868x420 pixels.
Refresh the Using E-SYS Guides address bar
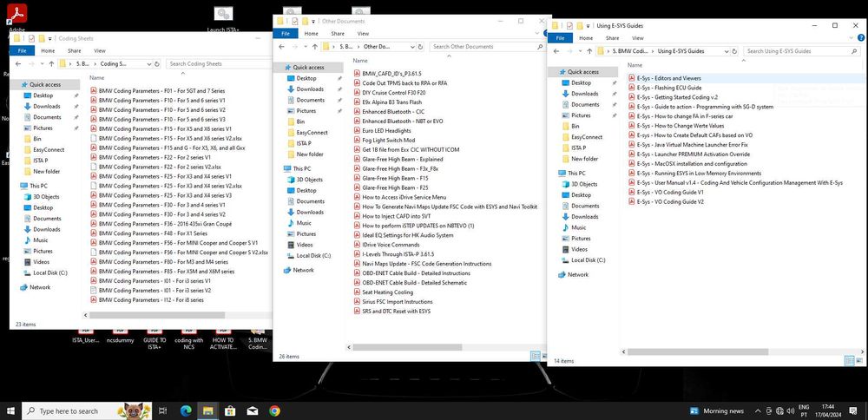click(x=735, y=51)
